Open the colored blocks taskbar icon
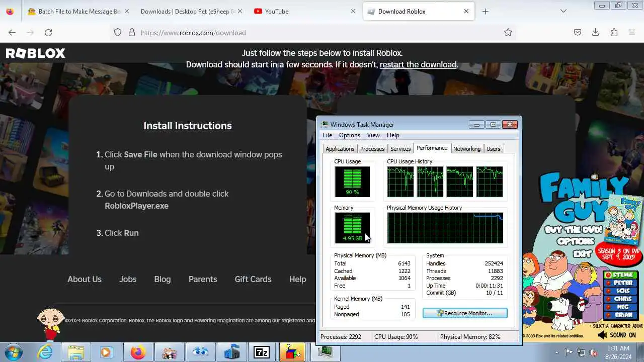Screen dimensions: 644x362 point(292,352)
